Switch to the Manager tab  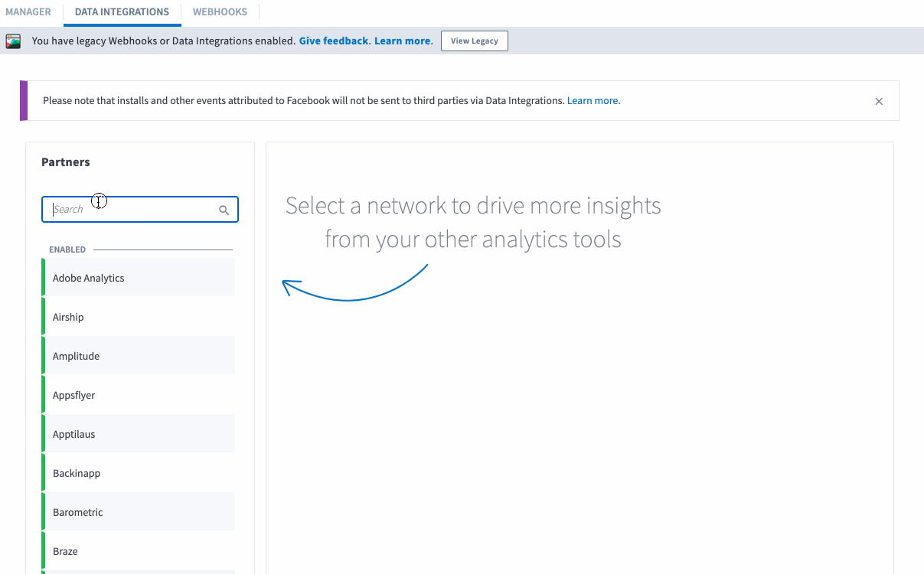[28, 12]
